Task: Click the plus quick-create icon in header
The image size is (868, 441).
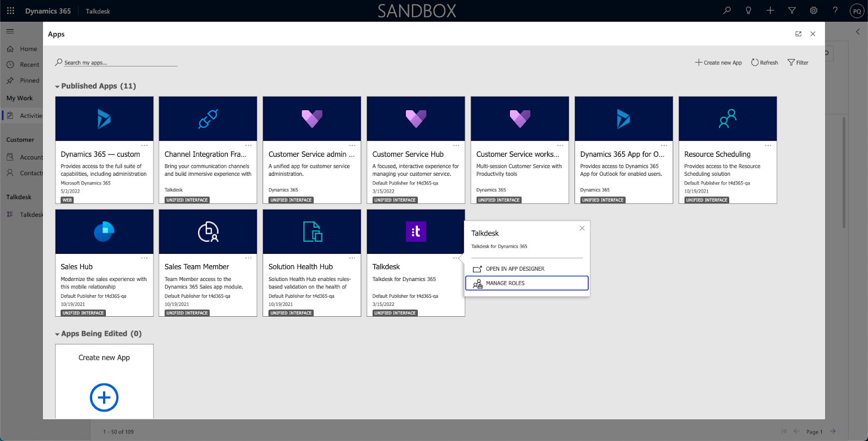Action: pyautogui.click(x=770, y=10)
